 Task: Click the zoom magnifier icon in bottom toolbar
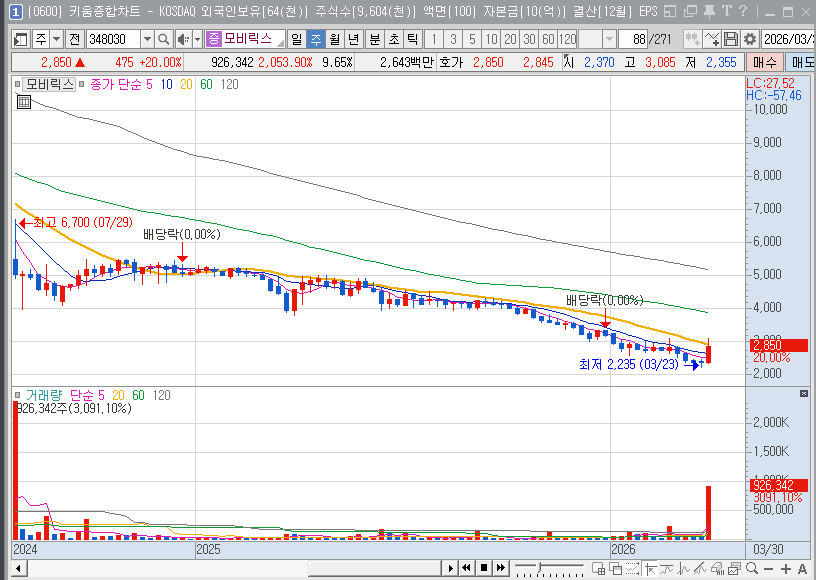pos(752,568)
